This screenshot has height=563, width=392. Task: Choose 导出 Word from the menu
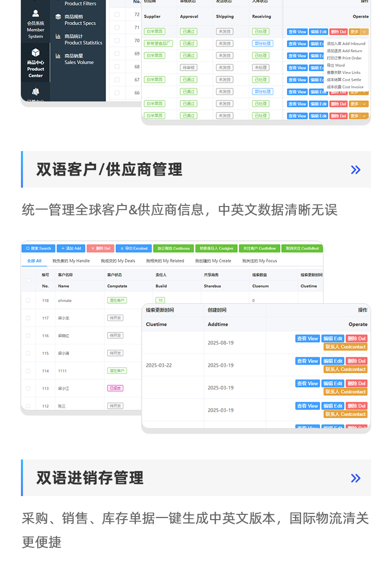(336, 65)
